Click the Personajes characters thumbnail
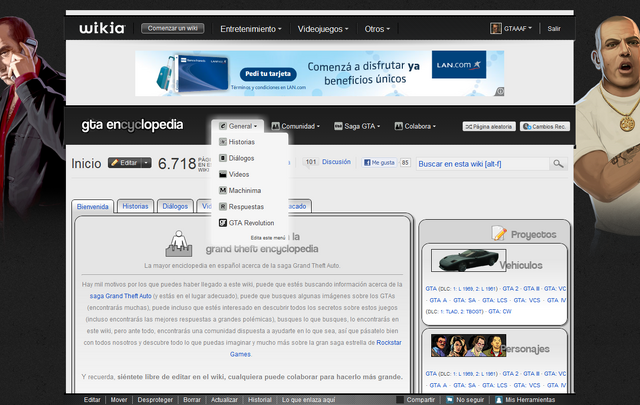 tap(469, 345)
